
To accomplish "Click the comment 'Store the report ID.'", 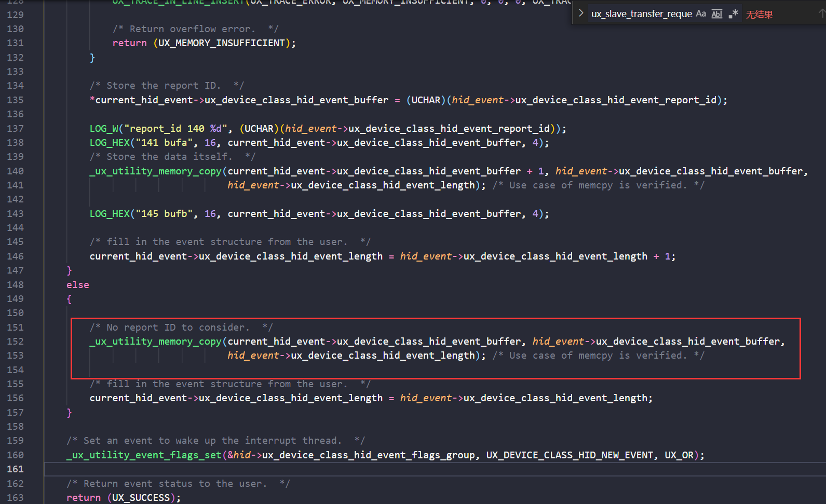I will 167,86.
